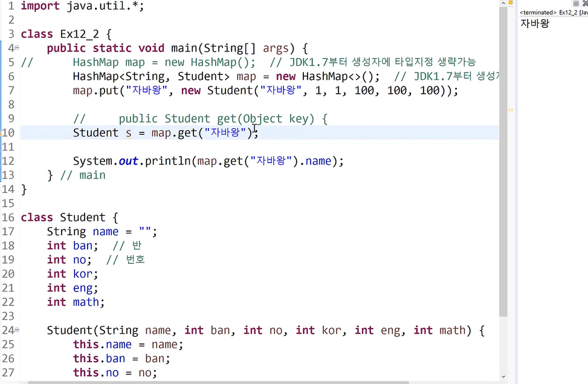Screen dimensions: 588x384
Task: Collapse the Student constructor fold on line 24
Action: click(x=17, y=330)
